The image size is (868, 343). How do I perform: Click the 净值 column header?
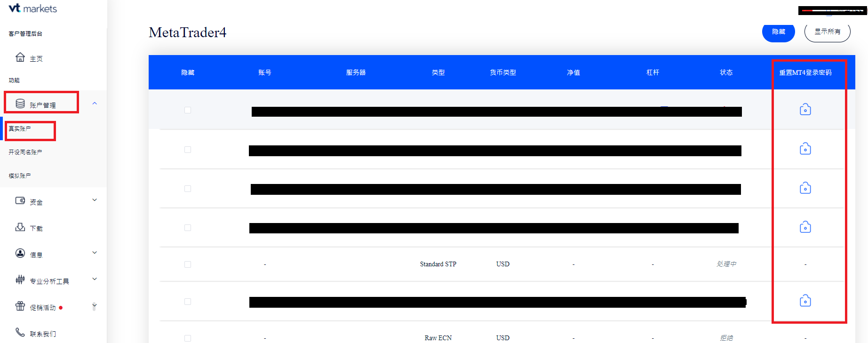click(x=573, y=72)
